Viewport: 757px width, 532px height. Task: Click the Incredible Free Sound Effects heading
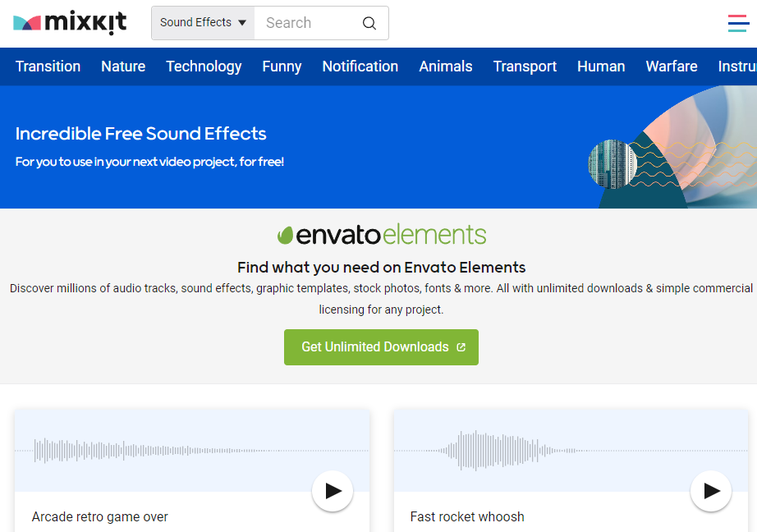click(141, 134)
